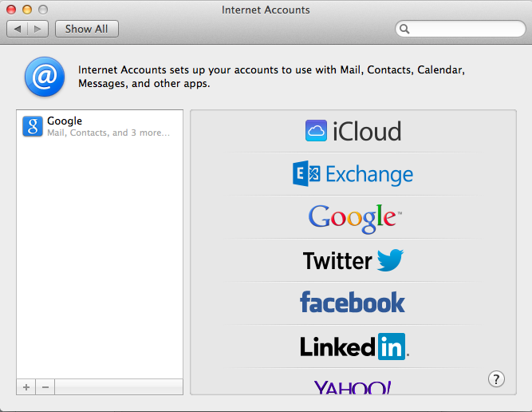Viewport: 532px width, 412px height.
Task: Add an iCloud account
Action: 353,131
